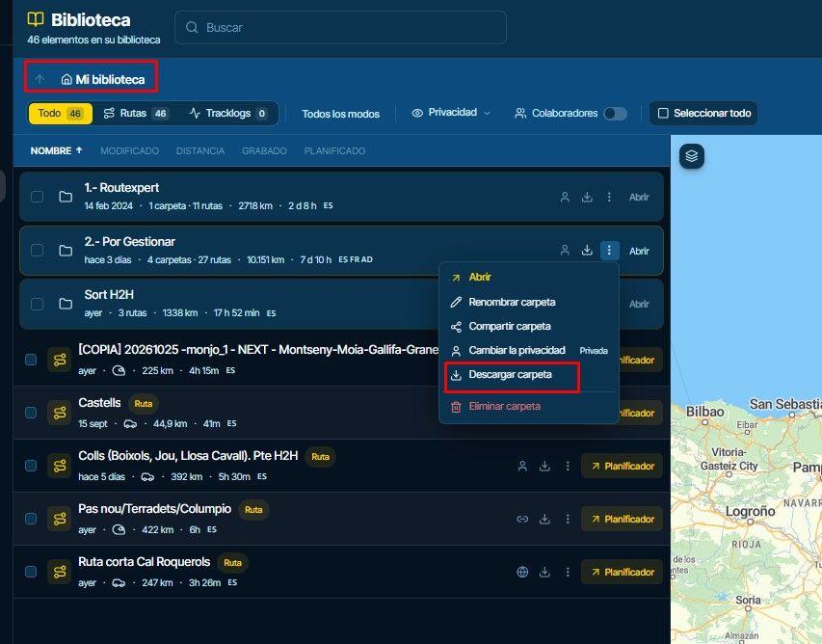Click the Buscar search field
Image resolution: width=822 pixels, height=644 pixels.
[x=341, y=27]
